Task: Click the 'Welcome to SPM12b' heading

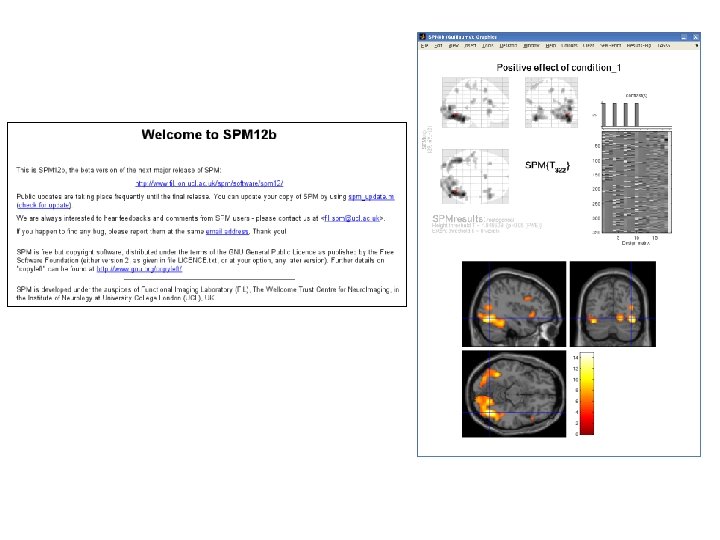Action: point(209,134)
